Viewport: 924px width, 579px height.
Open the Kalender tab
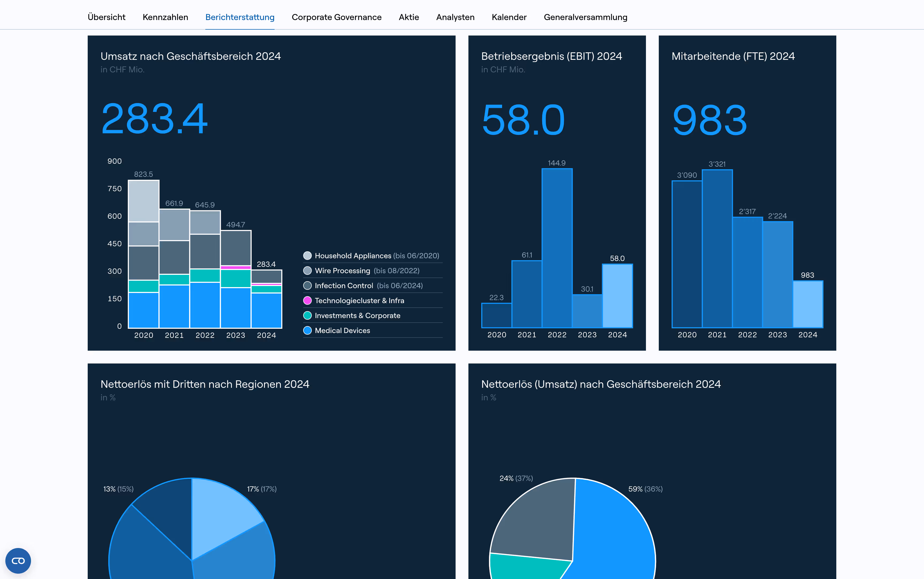(509, 17)
